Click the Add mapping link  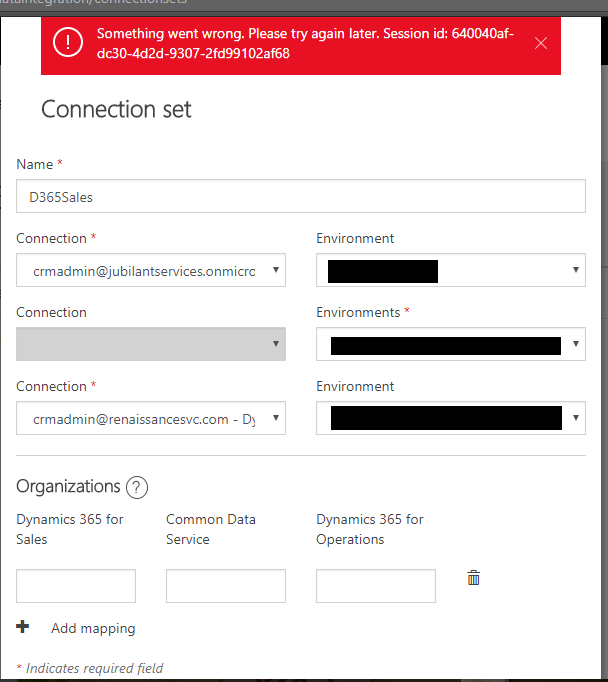click(93, 628)
